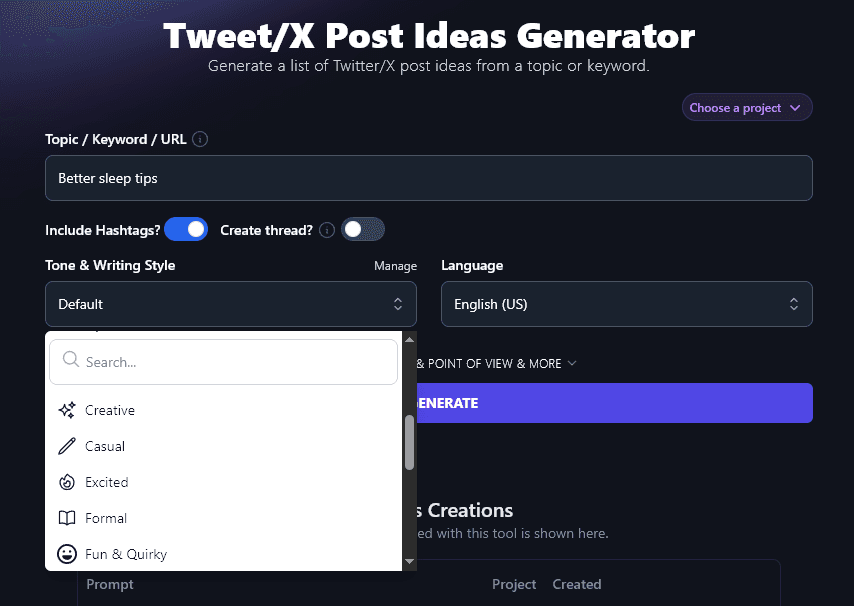Click inside the Better sleep tips input field
Viewport: 854px width, 606px height.
coord(428,177)
